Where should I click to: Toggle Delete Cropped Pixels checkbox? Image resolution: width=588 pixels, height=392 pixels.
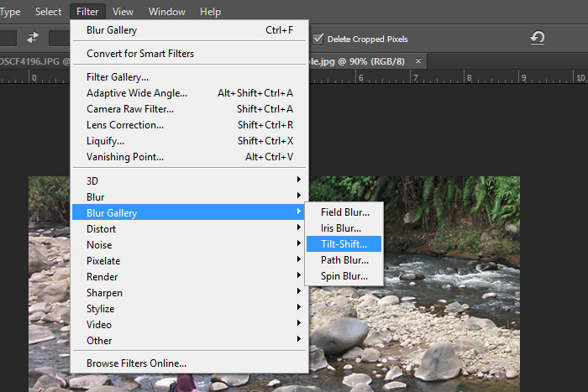coord(318,39)
